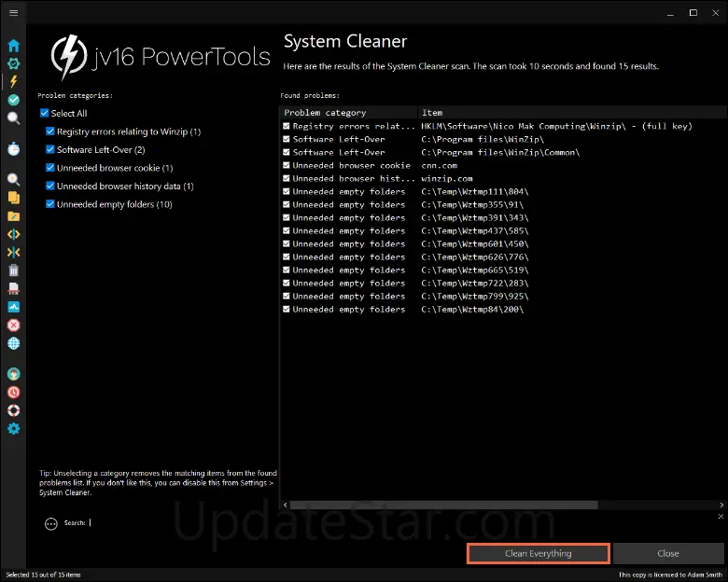
Task: Uncheck Registry errors relating to Winzip category
Action: pyautogui.click(x=50, y=131)
